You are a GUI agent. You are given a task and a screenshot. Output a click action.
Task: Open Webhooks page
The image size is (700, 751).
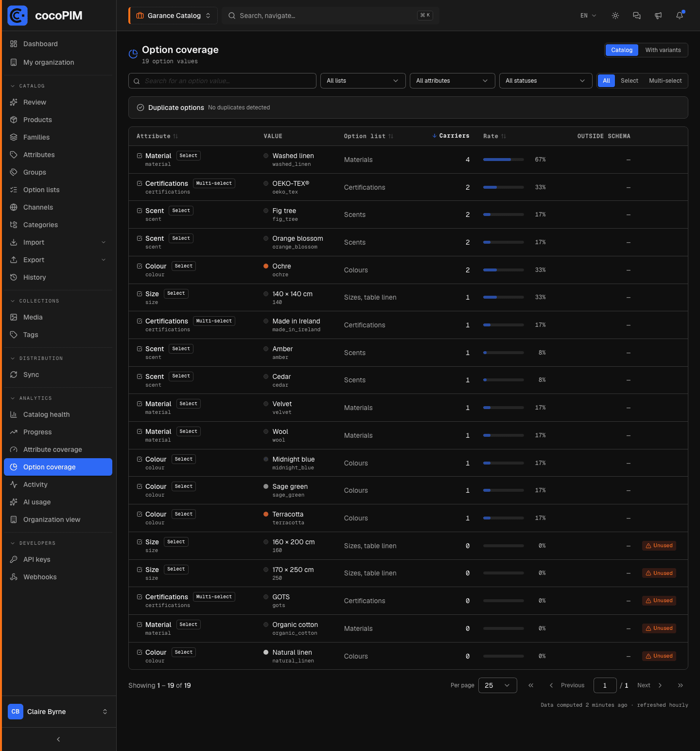(58, 577)
